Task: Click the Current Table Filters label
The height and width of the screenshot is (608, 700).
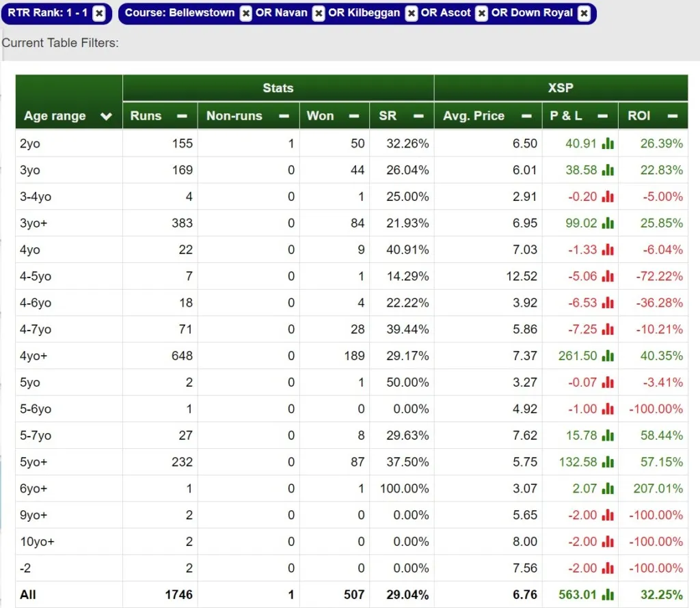Action: click(60, 43)
